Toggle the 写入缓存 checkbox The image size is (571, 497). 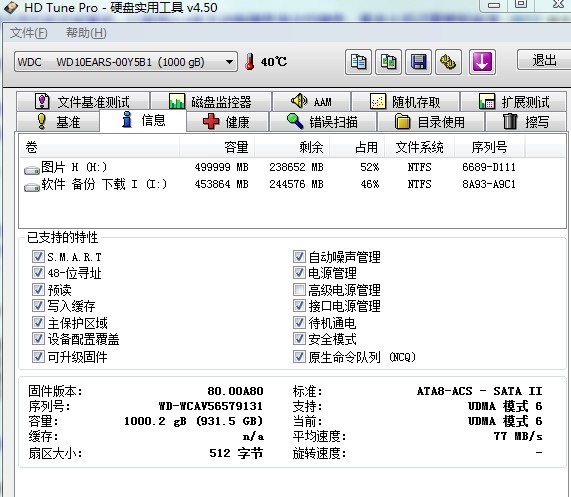tap(38, 305)
